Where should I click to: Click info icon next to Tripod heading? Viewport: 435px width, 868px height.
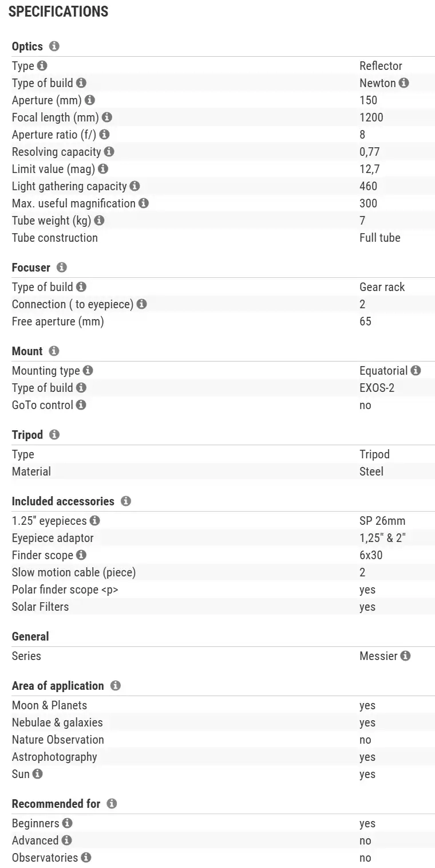54,435
